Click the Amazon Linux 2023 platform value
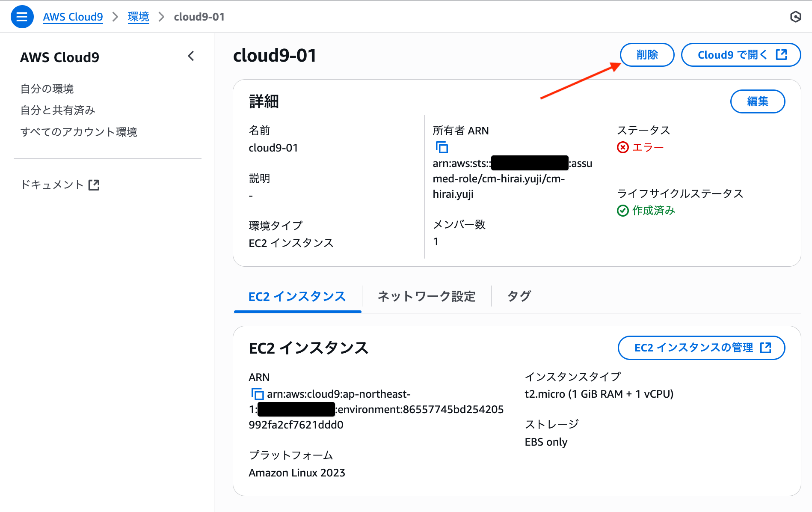Viewport: 812px width, 512px height. point(297,473)
